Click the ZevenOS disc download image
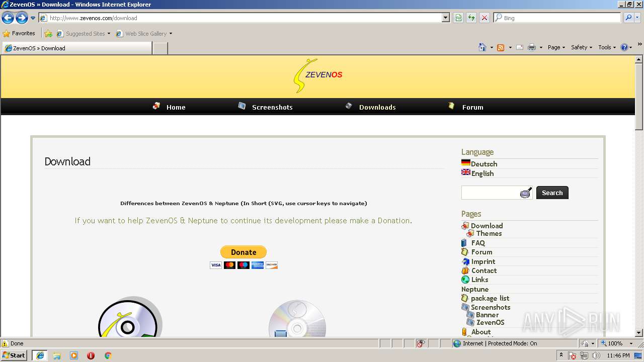This screenshot has height=362, width=644. [x=130, y=317]
